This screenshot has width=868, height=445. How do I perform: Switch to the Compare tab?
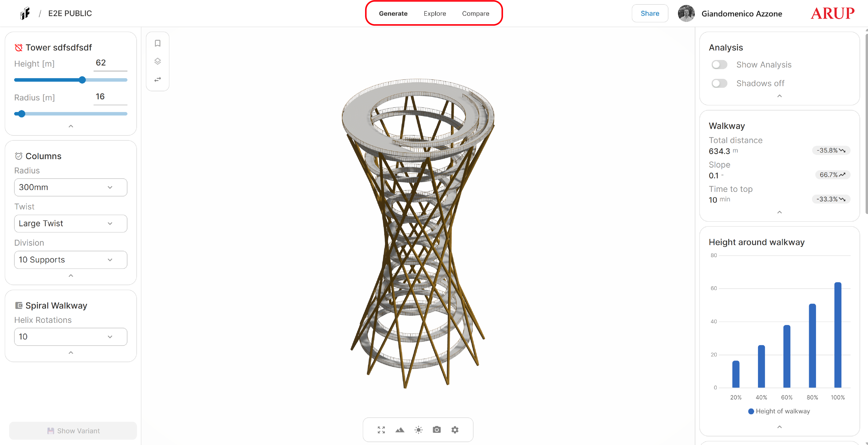[475, 14]
